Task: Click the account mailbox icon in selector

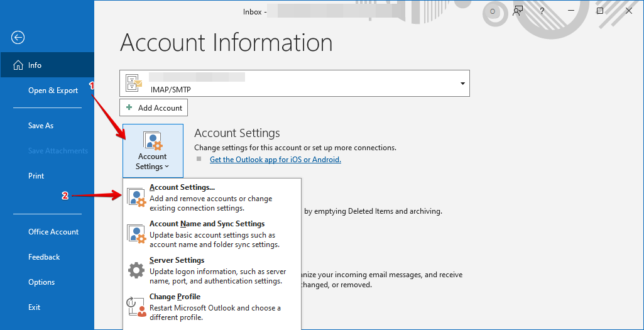Action: pyautogui.click(x=134, y=83)
